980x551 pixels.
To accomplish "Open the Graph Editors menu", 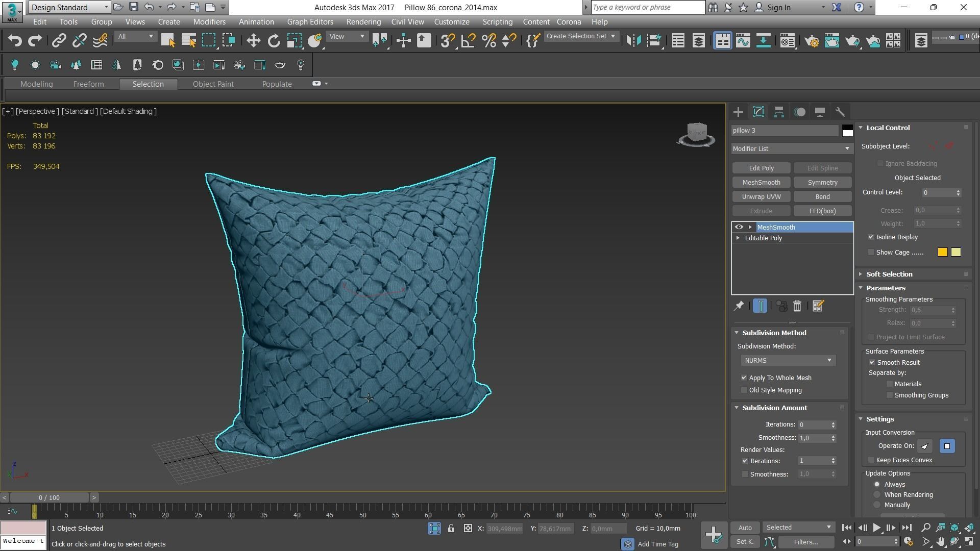I will 310,22.
